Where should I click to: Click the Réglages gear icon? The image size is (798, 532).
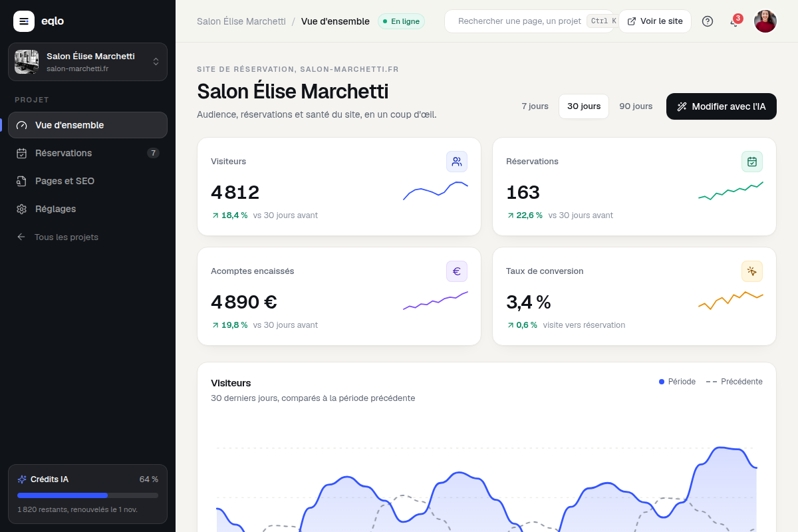pos(22,209)
